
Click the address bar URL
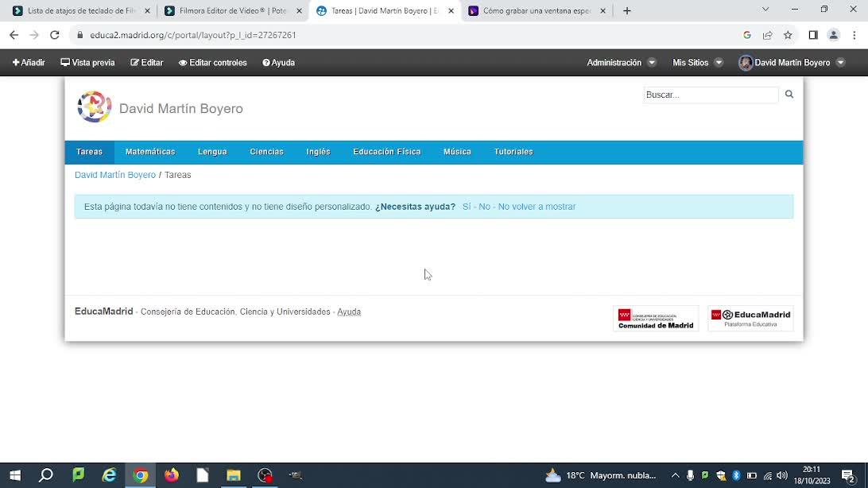(x=192, y=35)
